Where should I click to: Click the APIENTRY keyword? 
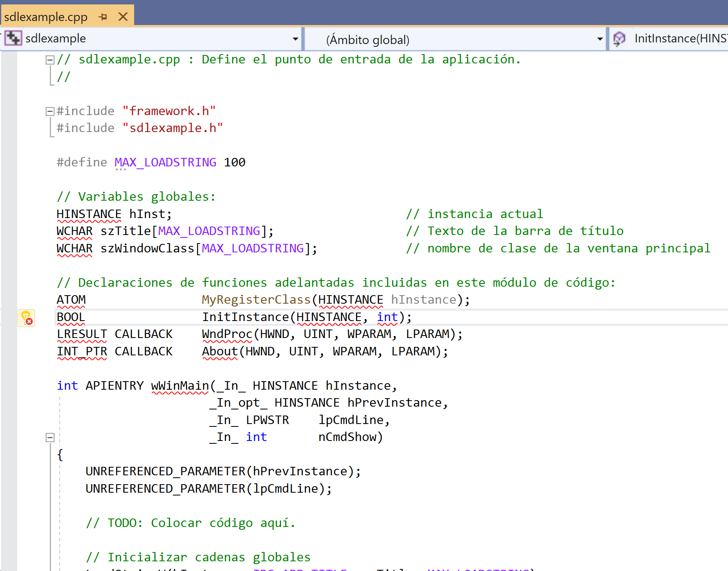(114, 386)
